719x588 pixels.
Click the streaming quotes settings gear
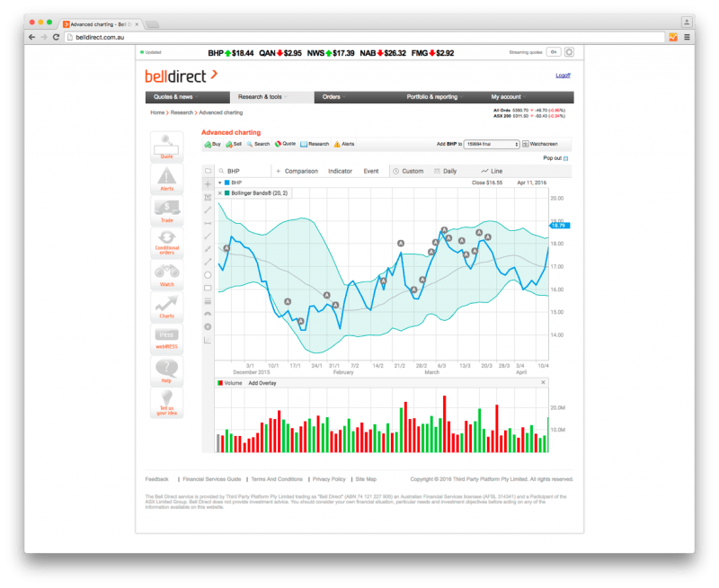tap(569, 52)
